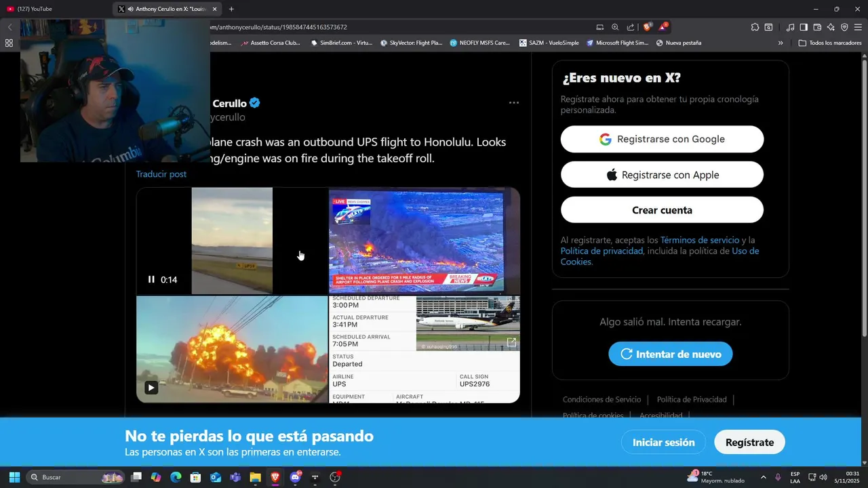Click the share page icon in address bar

pos(631,27)
